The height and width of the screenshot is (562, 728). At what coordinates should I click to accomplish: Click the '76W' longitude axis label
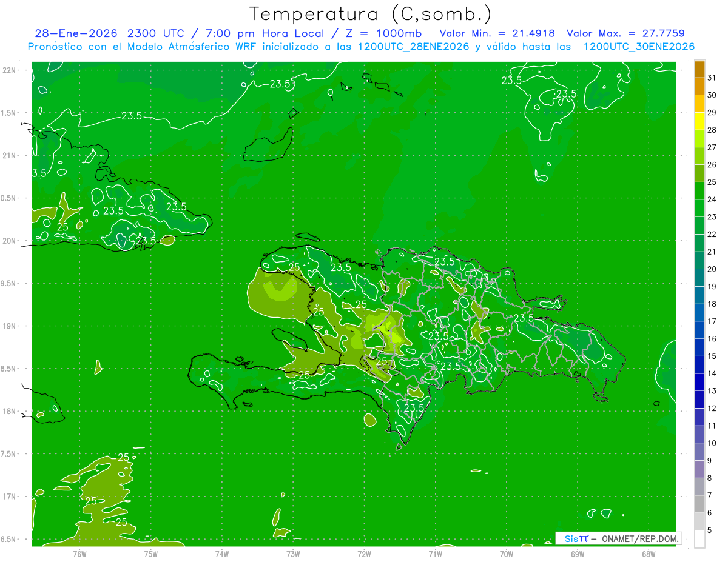(79, 554)
